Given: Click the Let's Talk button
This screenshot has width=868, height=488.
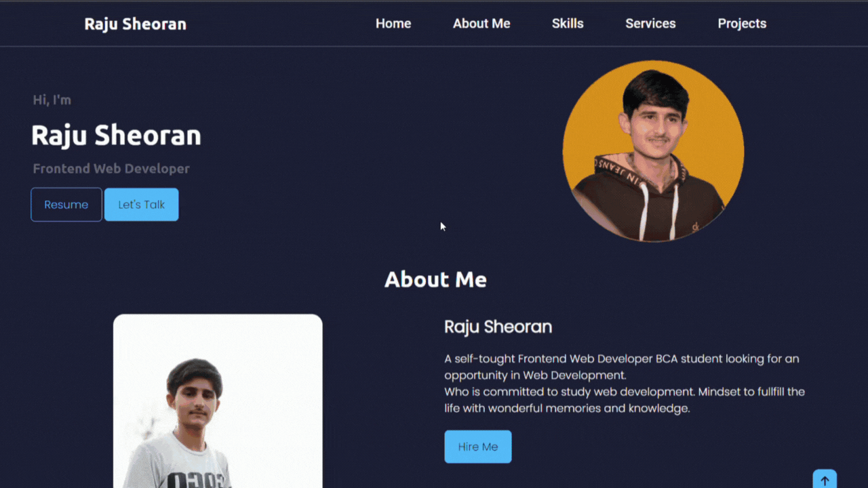Looking at the screenshot, I should (x=142, y=205).
